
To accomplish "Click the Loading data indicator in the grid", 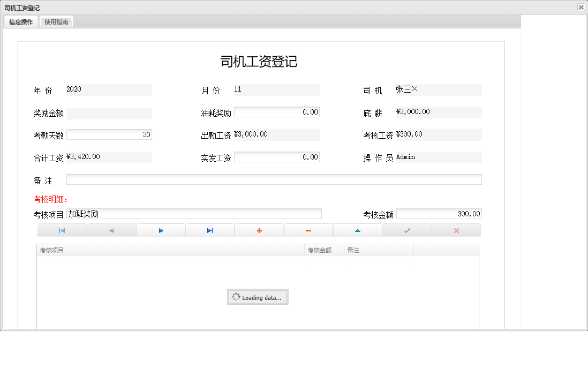I will 258,297.
